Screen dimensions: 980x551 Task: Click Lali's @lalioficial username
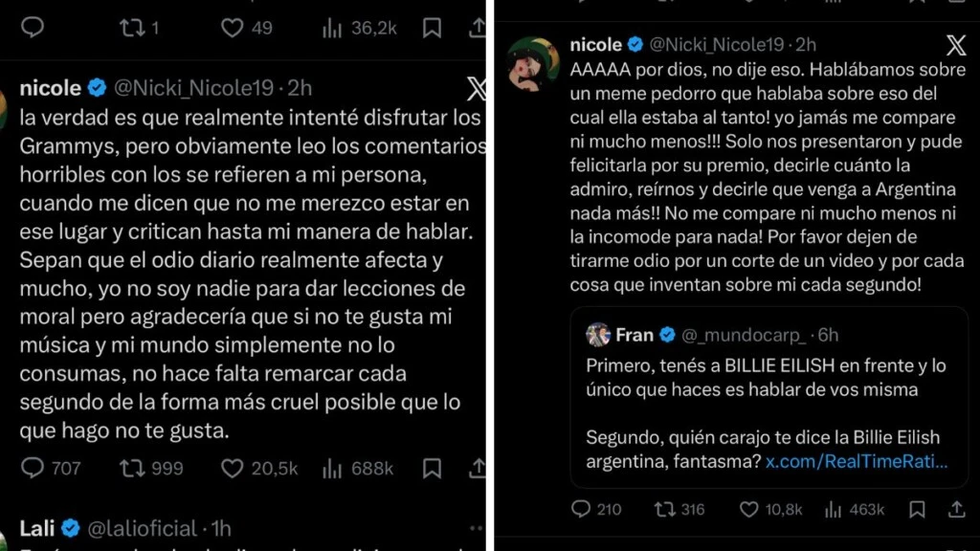[142, 528]
